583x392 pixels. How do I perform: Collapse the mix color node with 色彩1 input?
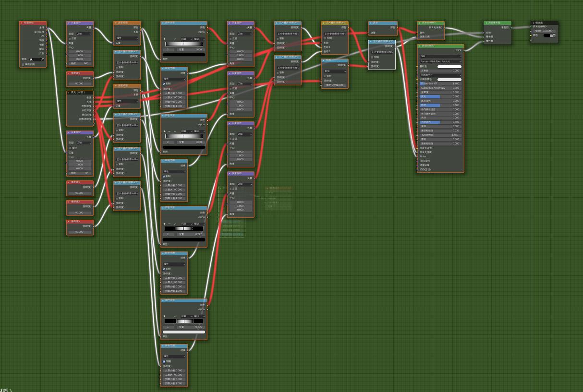tap(324, 23)
